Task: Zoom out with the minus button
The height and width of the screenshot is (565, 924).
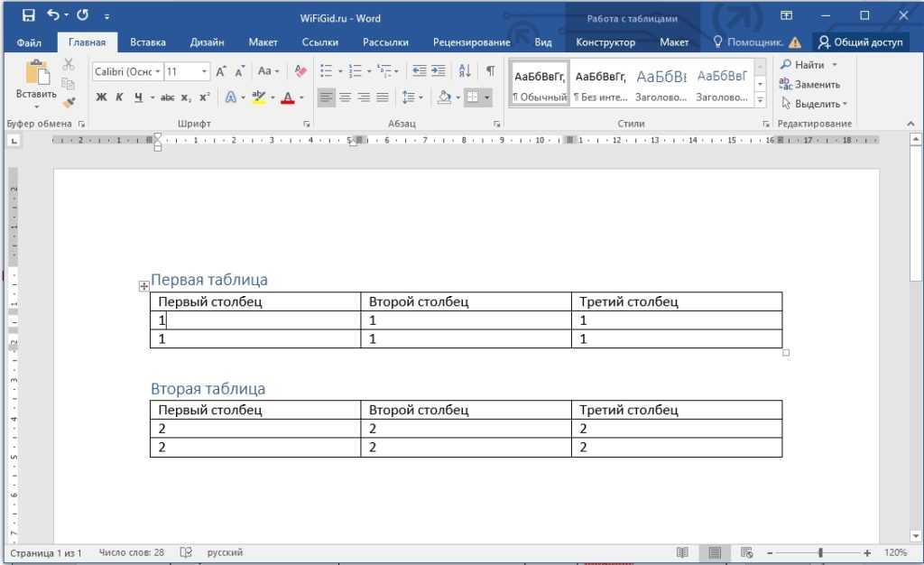Action: (x=770, y=552)
